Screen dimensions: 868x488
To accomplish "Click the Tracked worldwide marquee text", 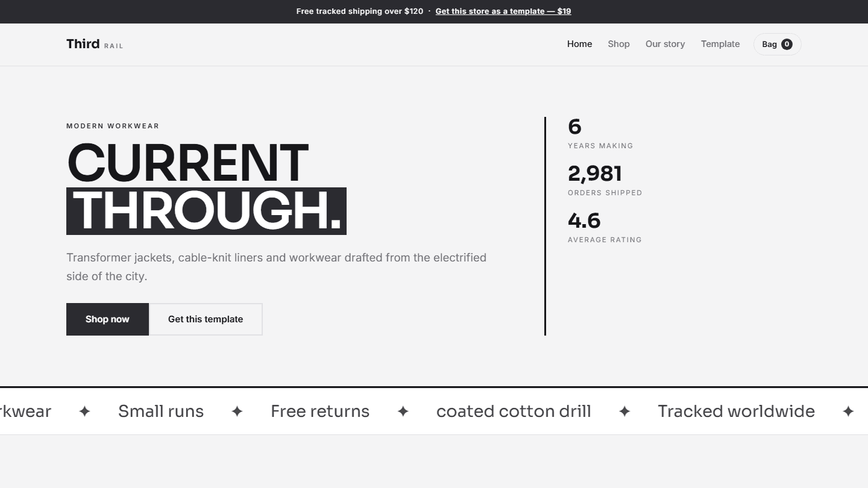I will tap(736, 411).
